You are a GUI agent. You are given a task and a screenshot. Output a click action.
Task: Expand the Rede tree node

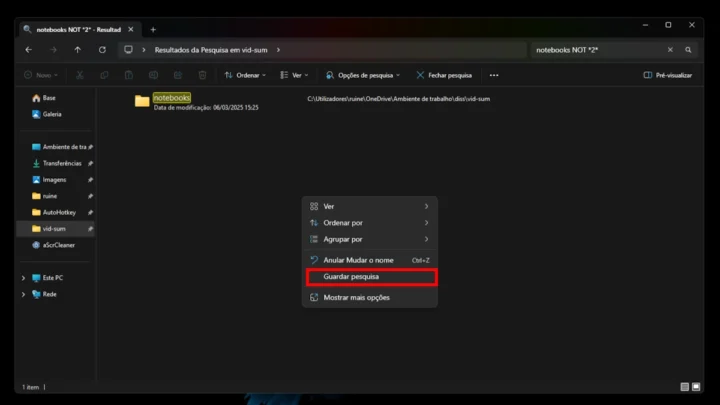click(x=24, y=294)
